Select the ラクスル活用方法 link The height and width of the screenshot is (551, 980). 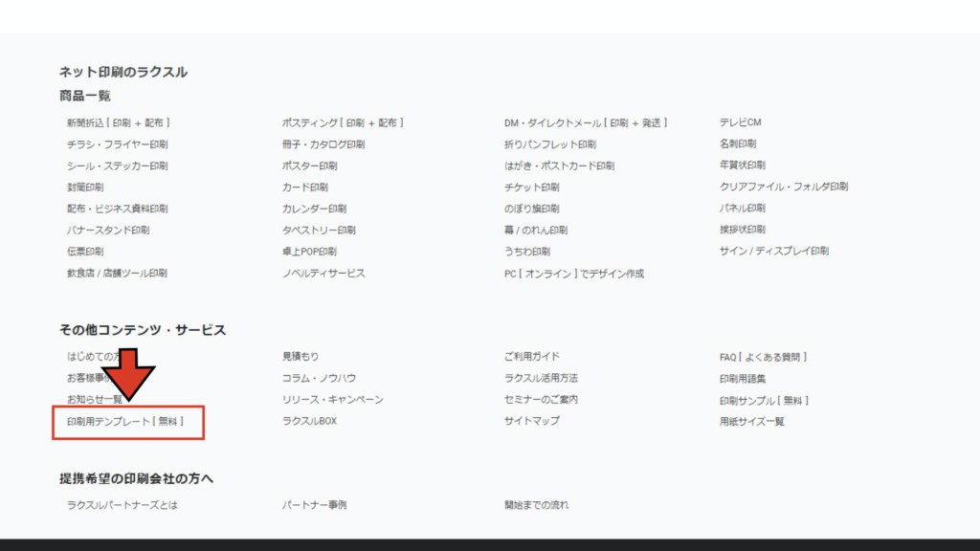click(542, 378)
